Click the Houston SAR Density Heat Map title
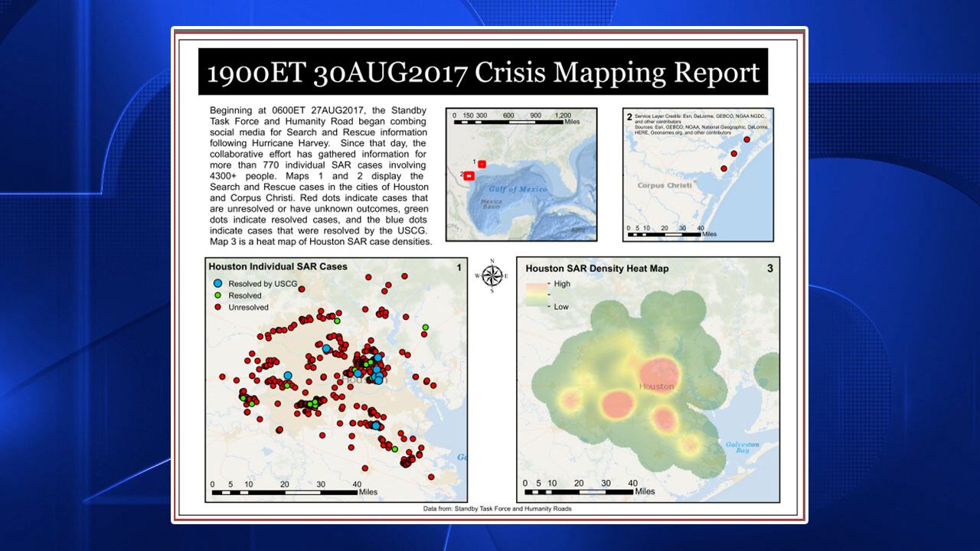 [596, 269]
